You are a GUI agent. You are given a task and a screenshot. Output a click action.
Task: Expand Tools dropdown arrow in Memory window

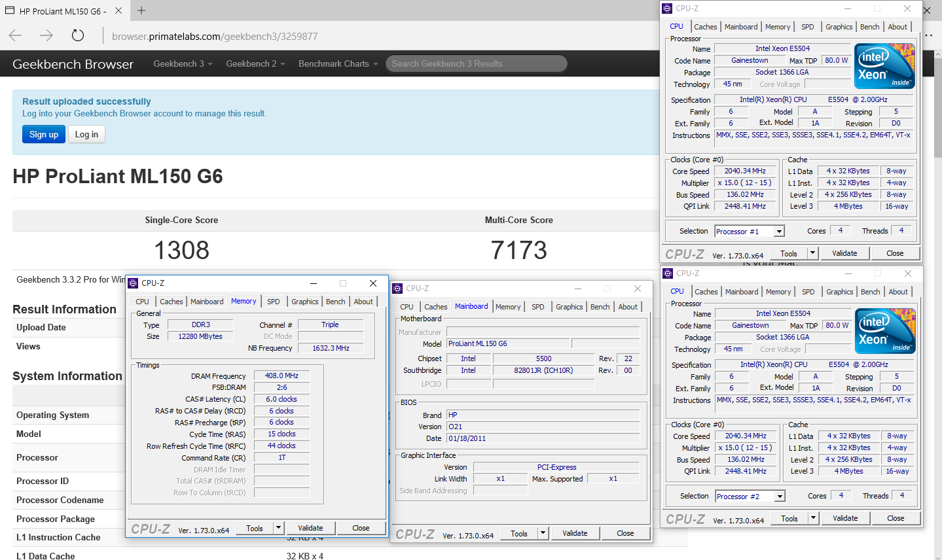coord(278,528)
